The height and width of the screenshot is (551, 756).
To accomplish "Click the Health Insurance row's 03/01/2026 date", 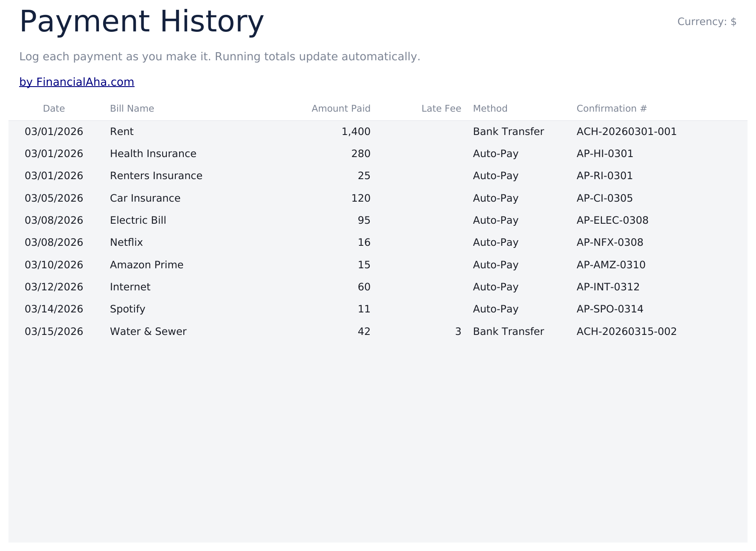I will 54,154.
